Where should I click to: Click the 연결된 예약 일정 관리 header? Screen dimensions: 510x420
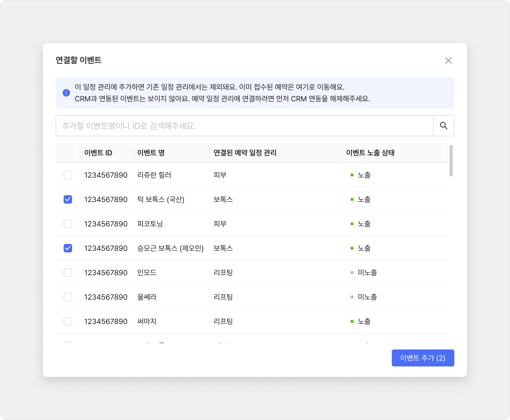pyautogui.click(x=245, y=153)
